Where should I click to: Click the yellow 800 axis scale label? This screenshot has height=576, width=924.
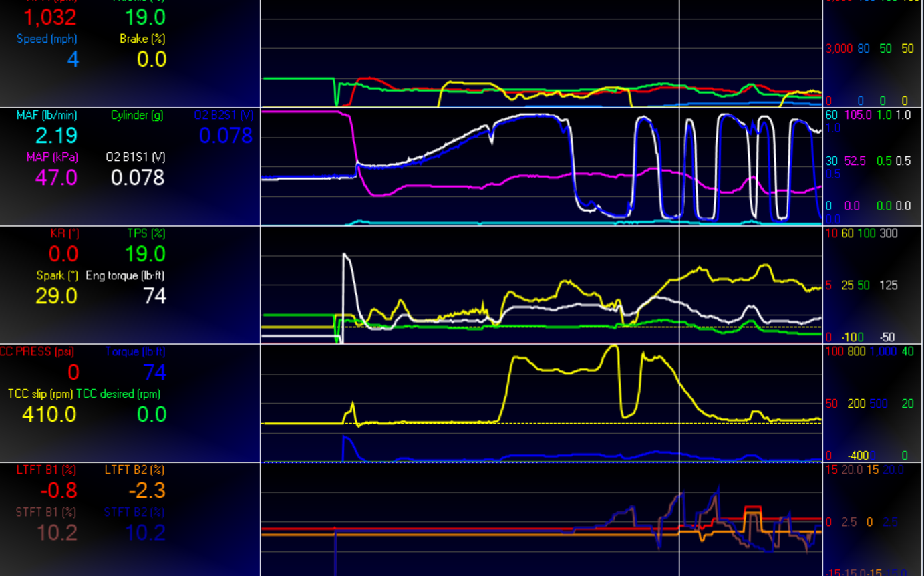click(857, 352)
